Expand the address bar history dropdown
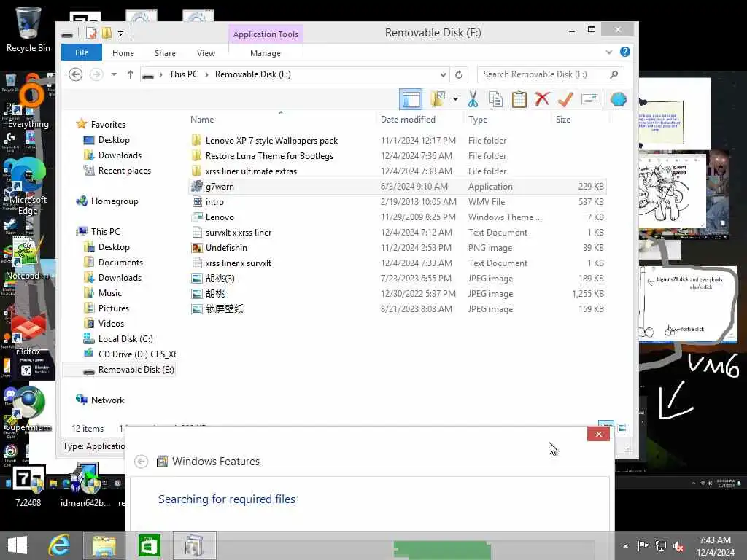Screen dimensions: 747x560 coord(443,74)
